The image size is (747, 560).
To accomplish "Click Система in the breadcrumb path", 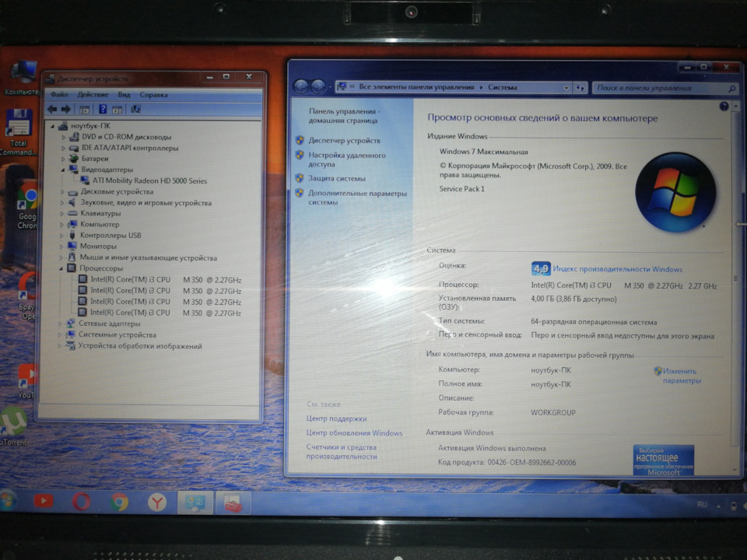I will tap(502, 87).
